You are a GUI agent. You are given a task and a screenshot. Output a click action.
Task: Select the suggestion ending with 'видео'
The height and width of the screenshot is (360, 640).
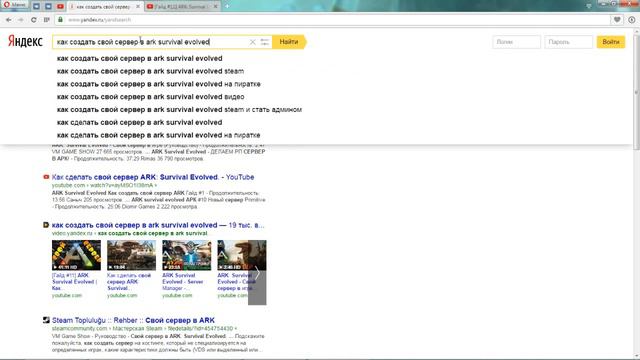[x=150, y=97]
